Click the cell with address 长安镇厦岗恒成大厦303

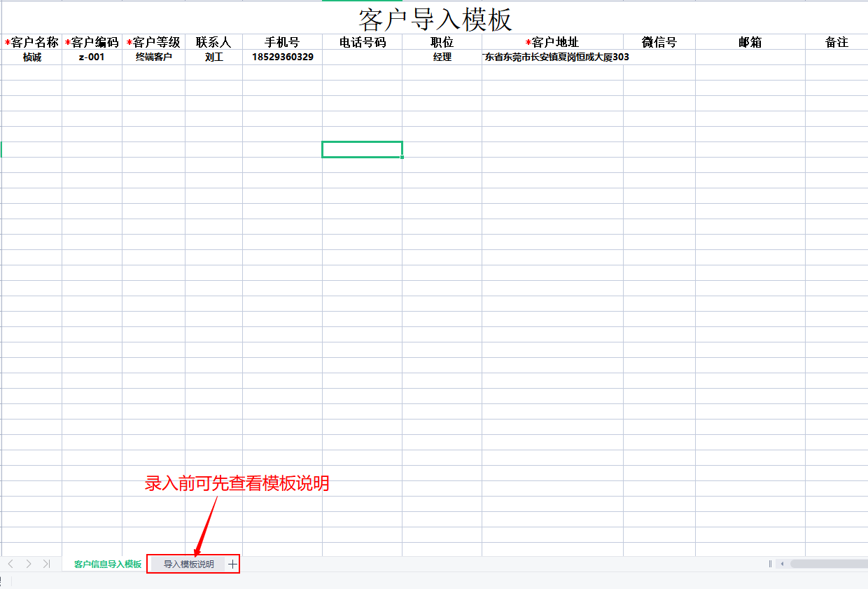pos(552,57)
